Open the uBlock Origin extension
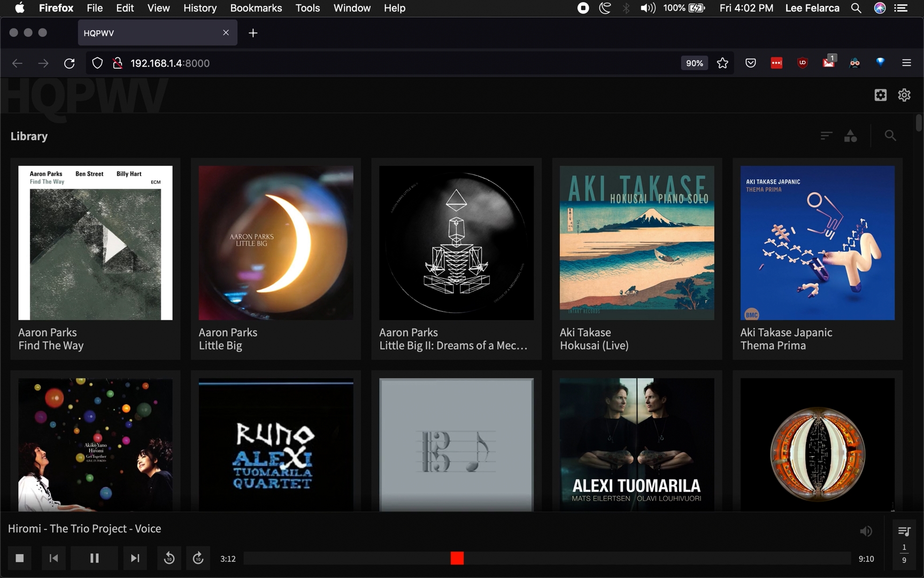Viewport: 924px width, 578px height. coord(802,63)
